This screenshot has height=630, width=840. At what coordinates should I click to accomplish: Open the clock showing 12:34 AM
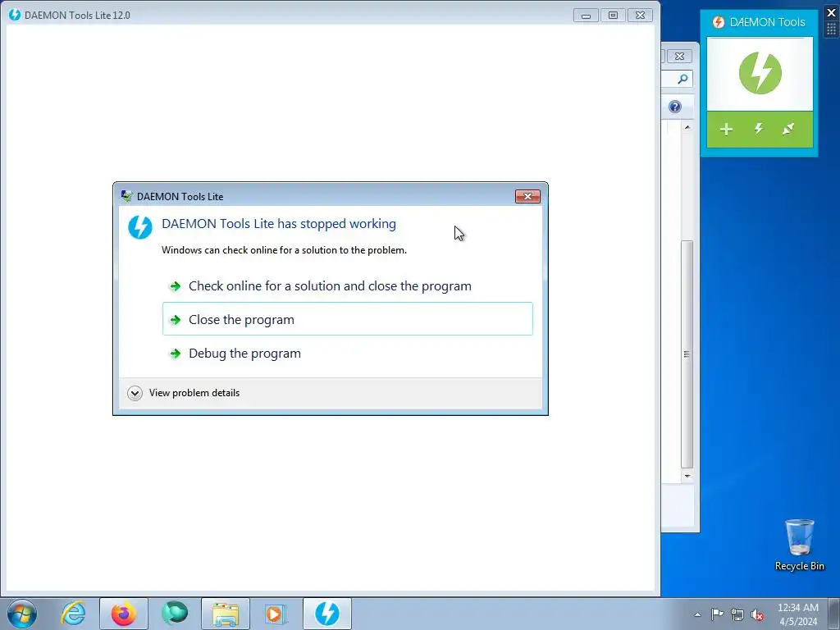pyautogui.click(x=797, y=614)
